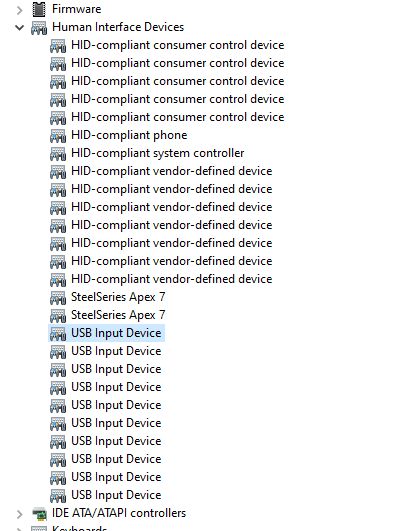This screenshot has width=414, height=531.
Task: Select the last HID-compliant vendor-defined device
Action: [x=172, y=279]
